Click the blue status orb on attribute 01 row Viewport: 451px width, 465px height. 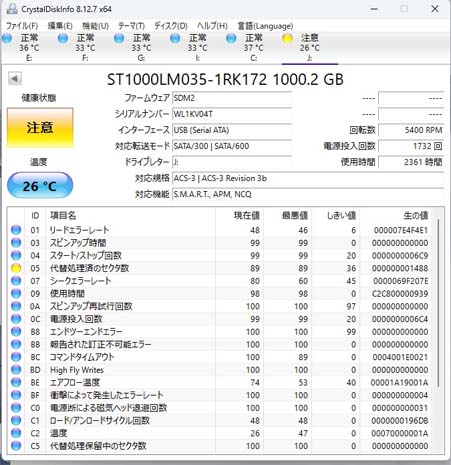(16, 230)
